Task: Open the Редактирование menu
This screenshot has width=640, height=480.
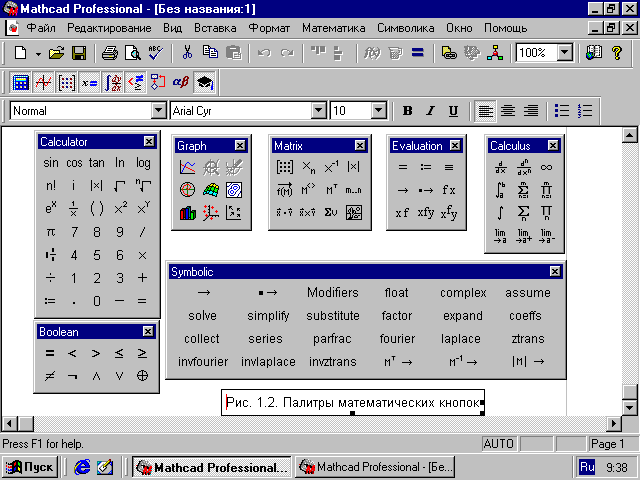Action: click(x=109, y=28)
